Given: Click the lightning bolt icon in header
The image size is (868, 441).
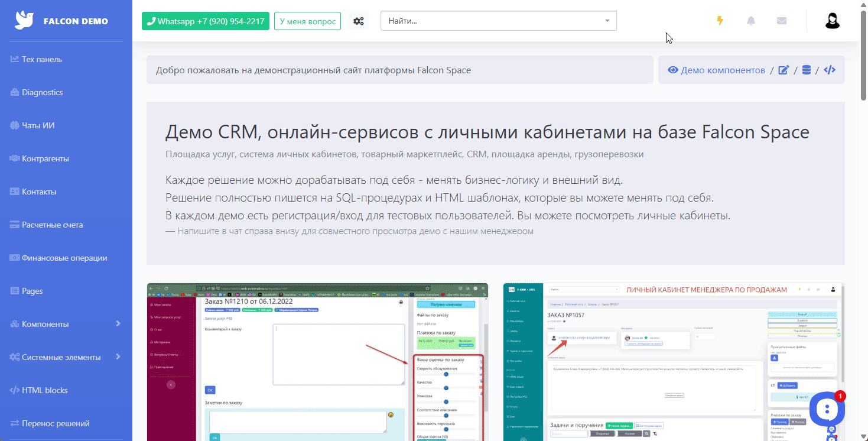Looking at the screenshot, I should coord(720,21).
